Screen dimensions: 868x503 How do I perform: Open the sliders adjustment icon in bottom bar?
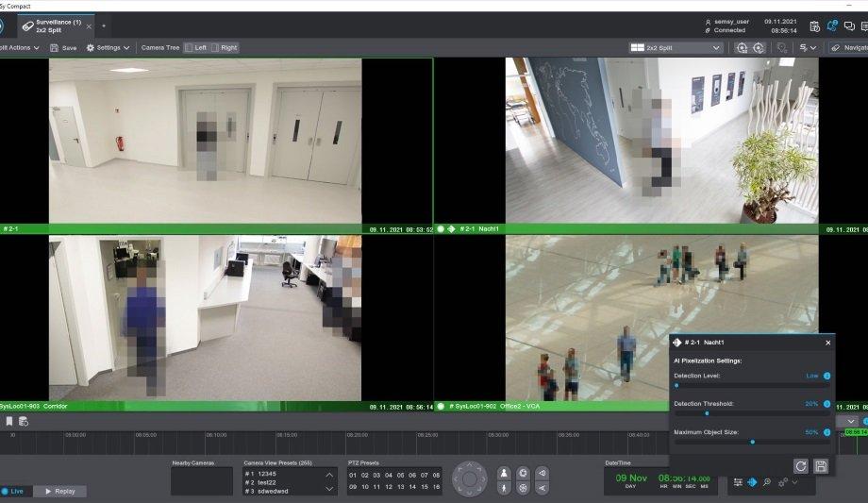(x=738, y=482)
